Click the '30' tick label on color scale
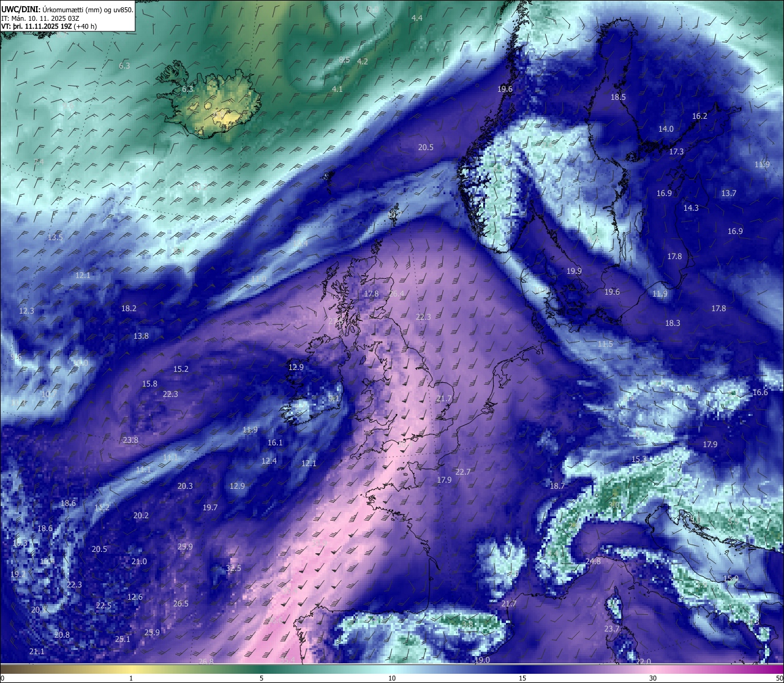Screen dimensions: 784x683 click(653, 678)
